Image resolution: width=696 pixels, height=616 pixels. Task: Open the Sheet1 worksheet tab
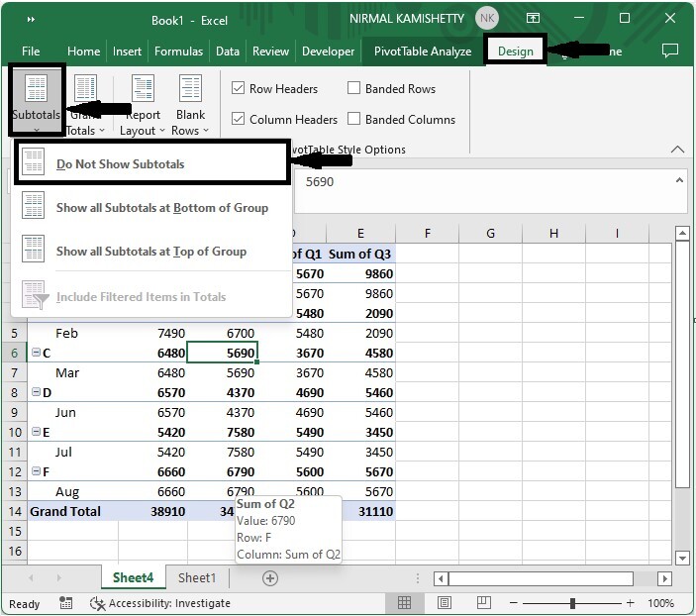coord(196,578)
